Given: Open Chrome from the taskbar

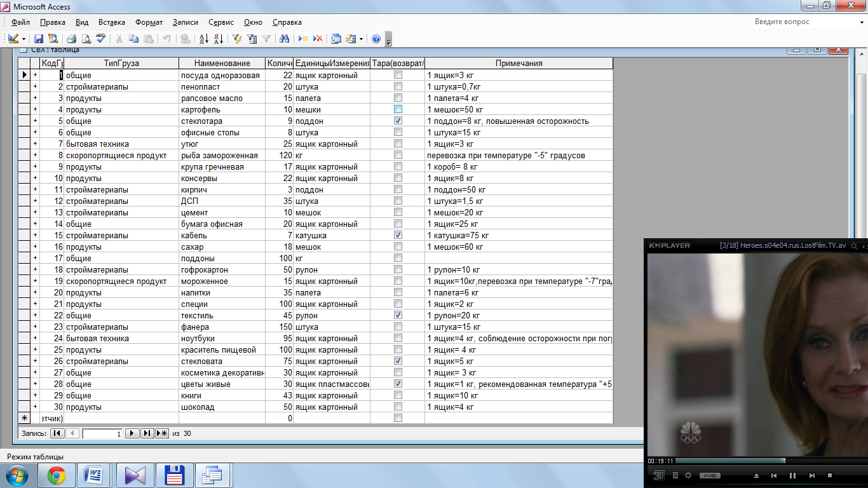Looking at the screenshot, I should pos(57,475).
